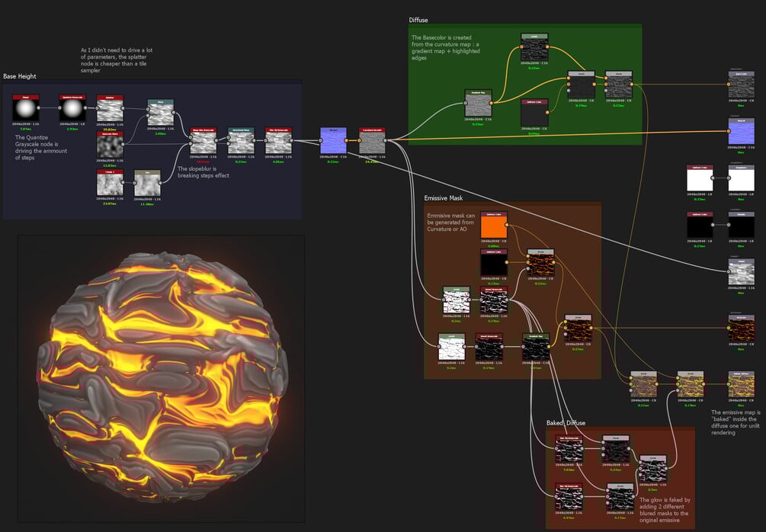Viewport: 766px width, 532px height.
Task: Click the Curvature Smooth node's output connector
Action: tap(386, 141)
